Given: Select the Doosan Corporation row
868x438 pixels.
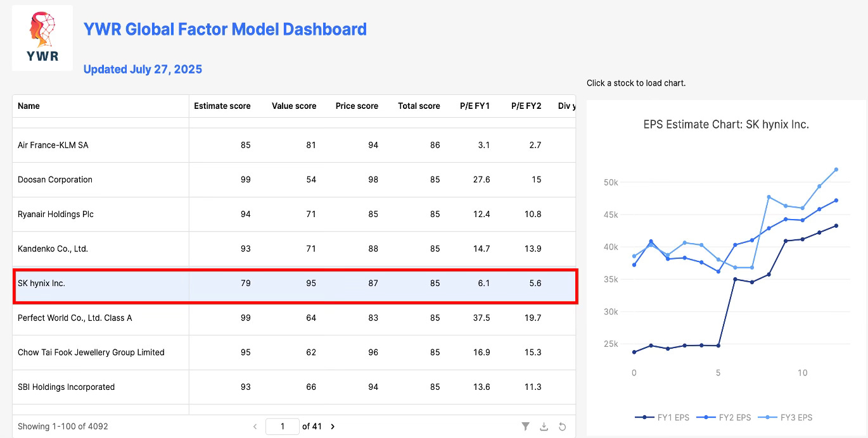Looking at the screenshot, I should coord(294,180).
